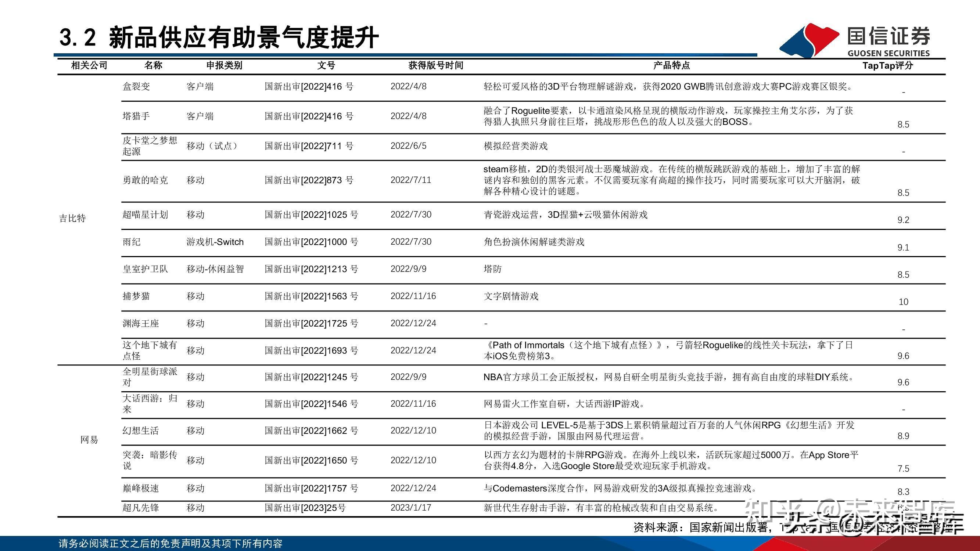Click game name 皮卡堂之梦想起源

point(150,145)
